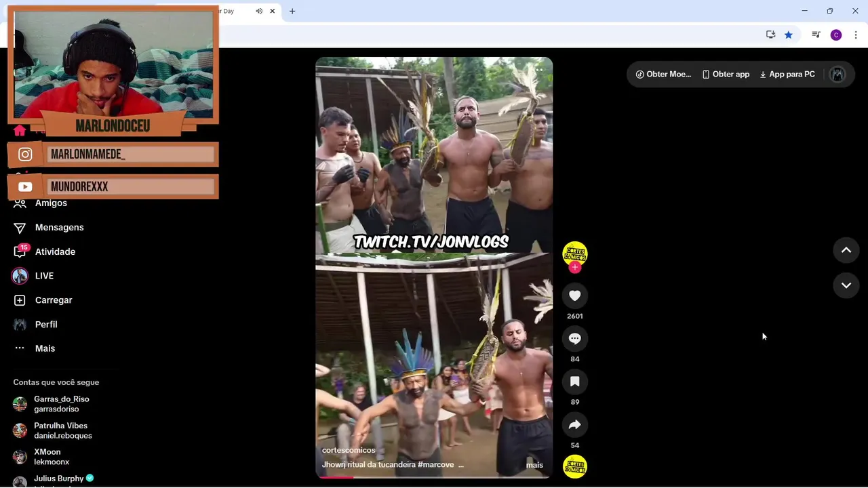The width and height of the screenshot is (868, 488).
Task: Bookmark this page with star icon
Action: [789, 35]
